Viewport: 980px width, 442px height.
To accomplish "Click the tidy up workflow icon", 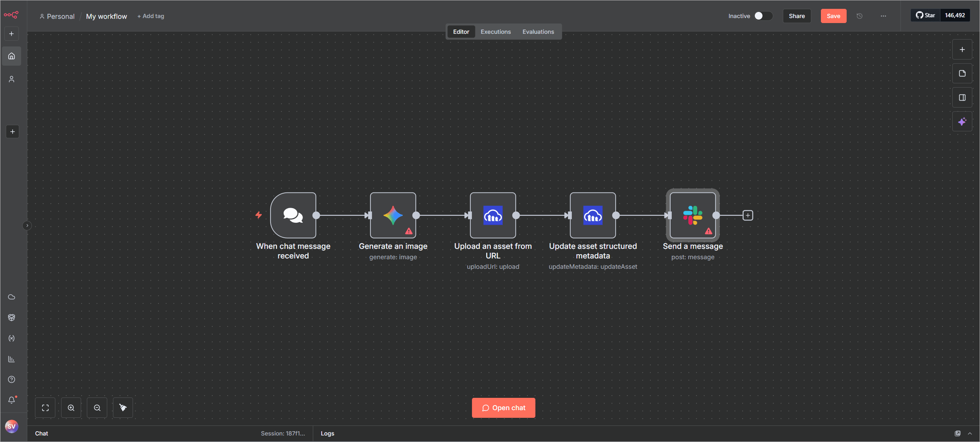I will pyautogui.click(x=123, y=407).
